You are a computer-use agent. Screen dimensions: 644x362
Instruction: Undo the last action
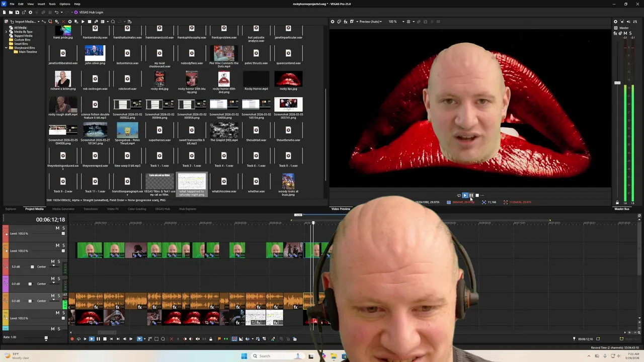click(x=56, y=12)
